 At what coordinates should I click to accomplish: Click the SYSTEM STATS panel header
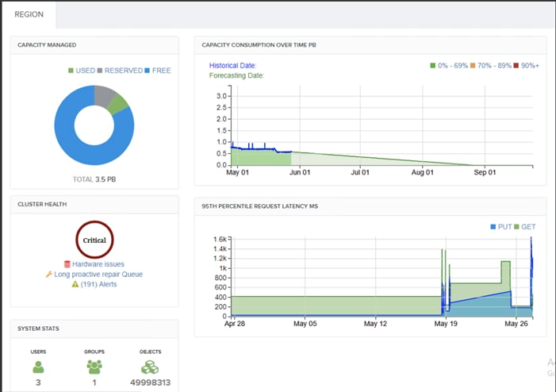coord(94,329)
